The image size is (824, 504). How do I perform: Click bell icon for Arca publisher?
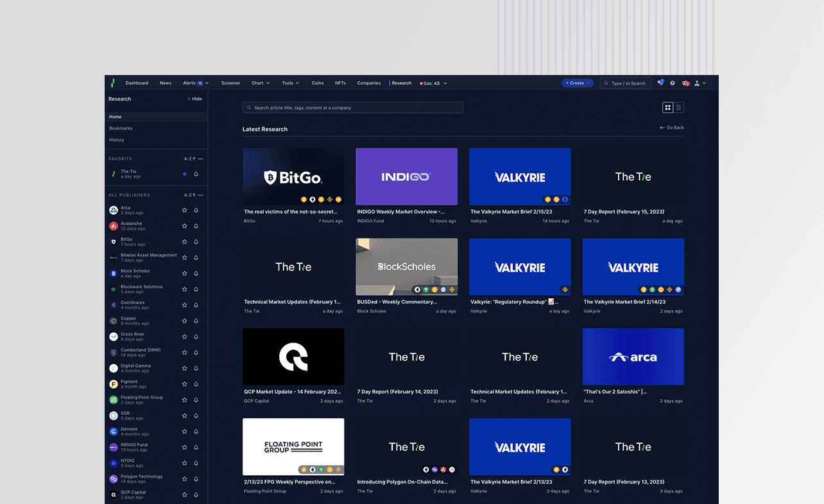coord(196,210)
